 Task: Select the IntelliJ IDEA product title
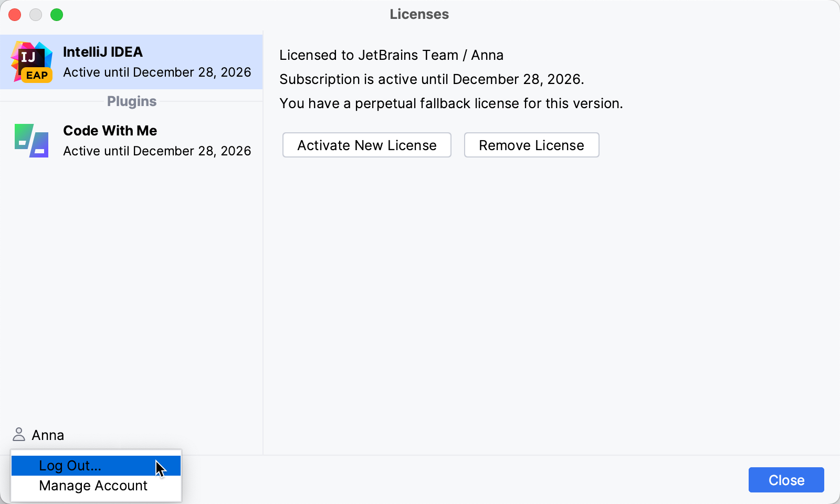pos(103,52)
